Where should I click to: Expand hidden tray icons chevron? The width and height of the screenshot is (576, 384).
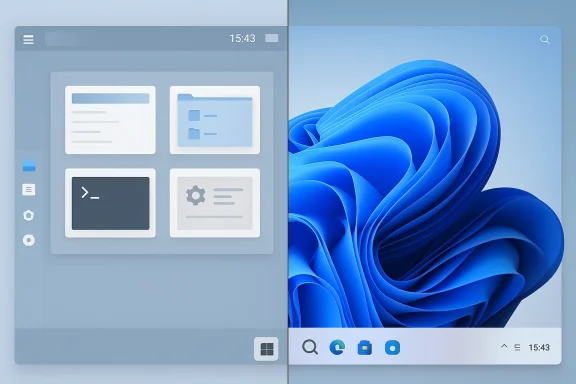pos(504,346)
